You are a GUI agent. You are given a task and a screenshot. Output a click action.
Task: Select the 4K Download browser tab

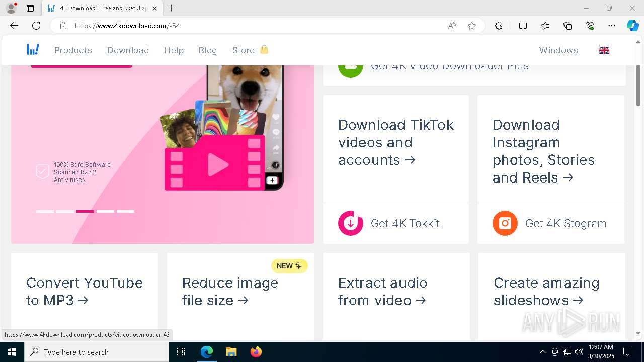pyautogui.click(x=102, y=8)
